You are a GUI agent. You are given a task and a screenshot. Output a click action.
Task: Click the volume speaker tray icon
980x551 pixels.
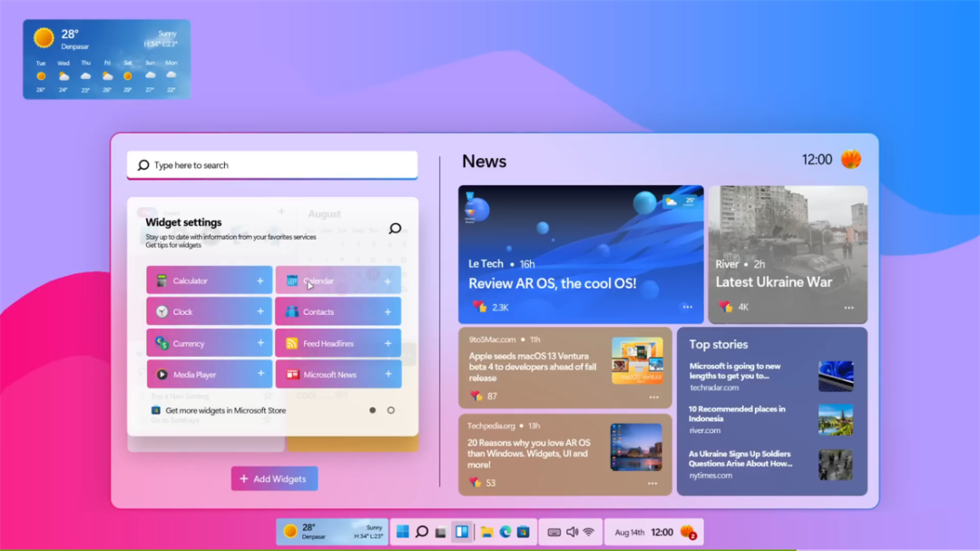572,532
